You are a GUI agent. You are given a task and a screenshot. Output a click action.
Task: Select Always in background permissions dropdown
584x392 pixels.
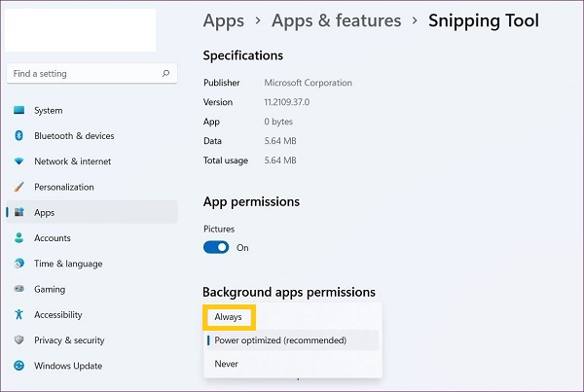click(x=229, y=317)
